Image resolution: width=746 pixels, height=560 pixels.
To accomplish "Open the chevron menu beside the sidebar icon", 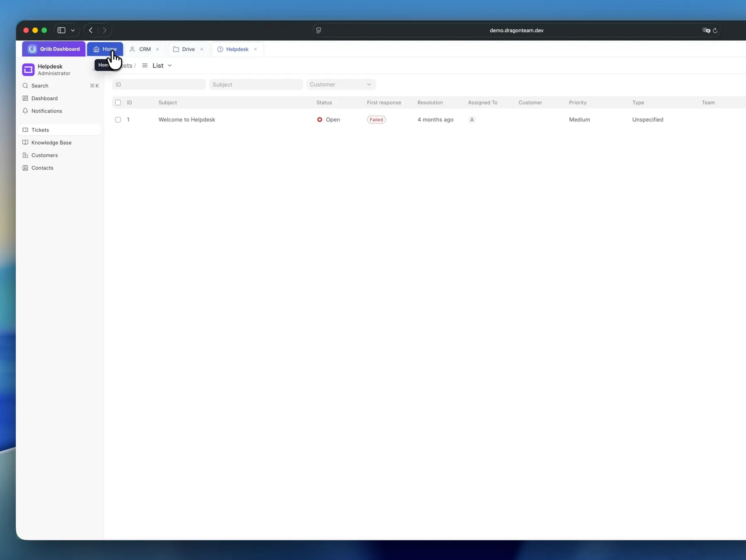I will tap(73, 30).
